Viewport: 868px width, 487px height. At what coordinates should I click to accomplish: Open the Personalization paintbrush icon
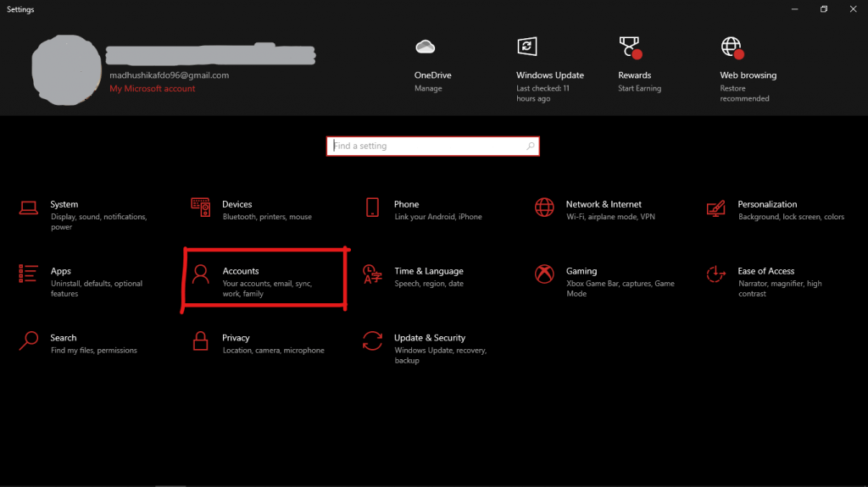click(715, 208)
